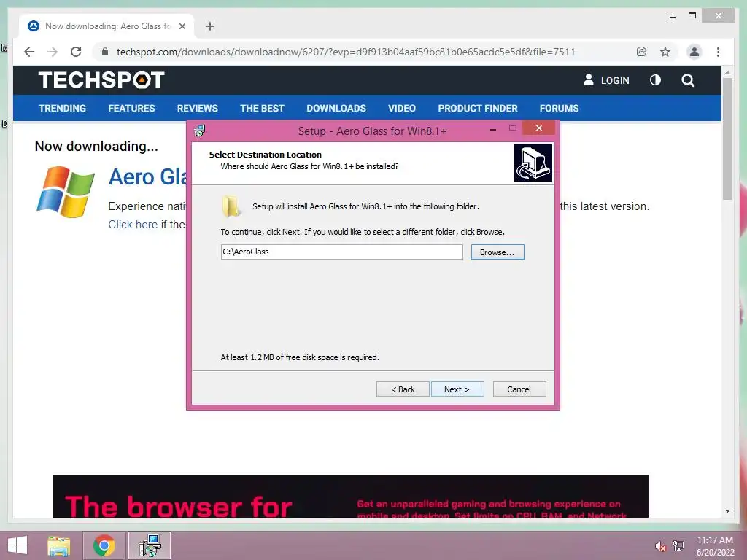Image resolution: width=747 pixels, height=560 pixels.
Task: Click the muted volume tray icon
Action: (x=659, y=546)
